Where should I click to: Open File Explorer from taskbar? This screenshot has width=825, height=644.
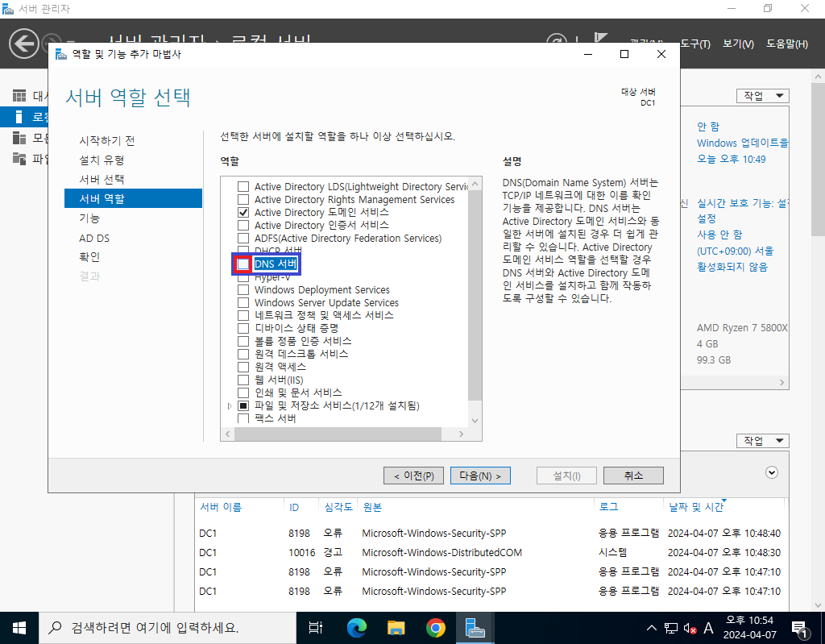(x=396, y=628)
